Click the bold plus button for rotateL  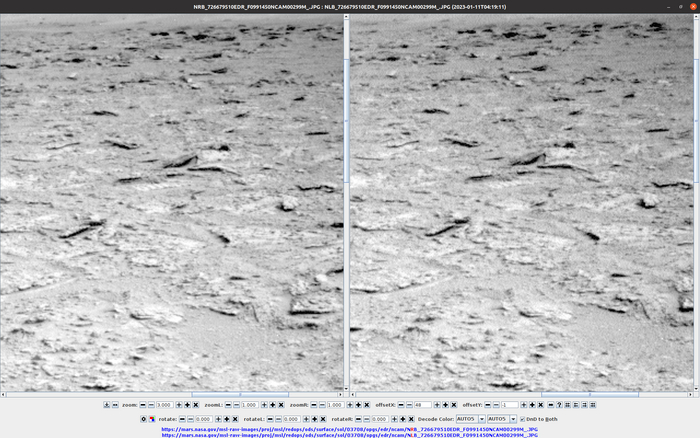(x=315, y=419)
